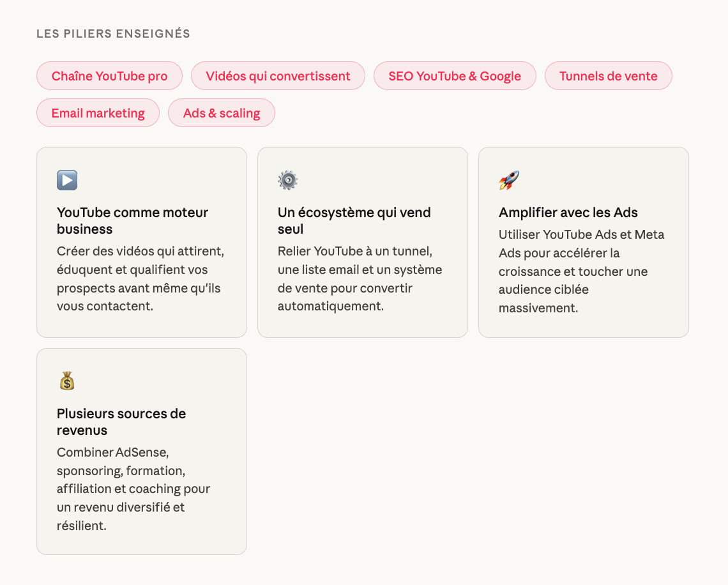Select the 'Email marketing' tag
Screen dimensions: 728x585
(x=98, y=113)
